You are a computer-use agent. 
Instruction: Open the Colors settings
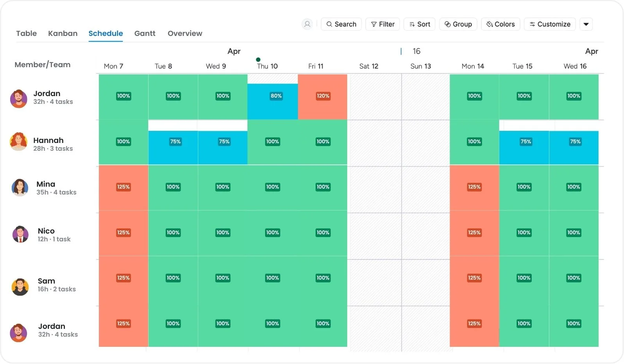point(500,24)
